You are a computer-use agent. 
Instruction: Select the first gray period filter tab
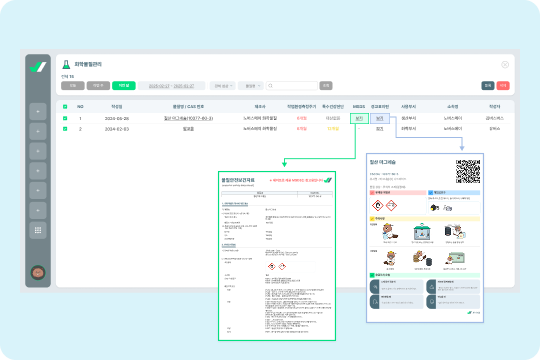tap(73, 85)
